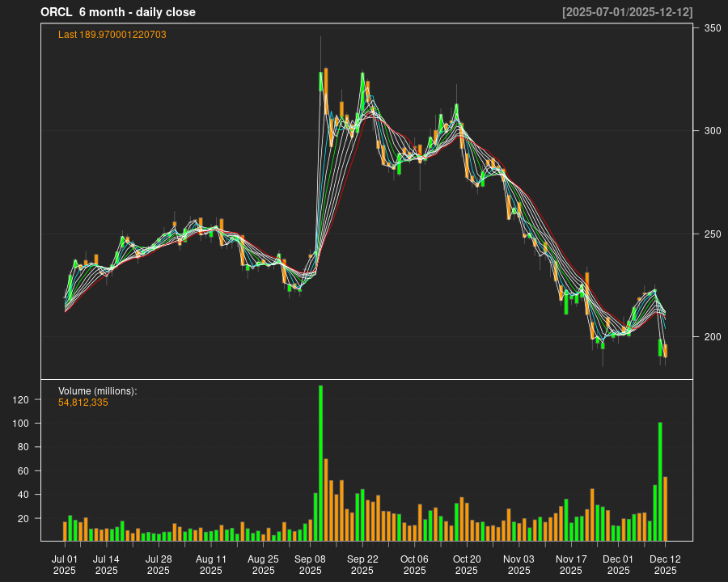This screenshot has width=728, height=582.
Task: Click the 350 price axis label
Action: coord(713,28)
